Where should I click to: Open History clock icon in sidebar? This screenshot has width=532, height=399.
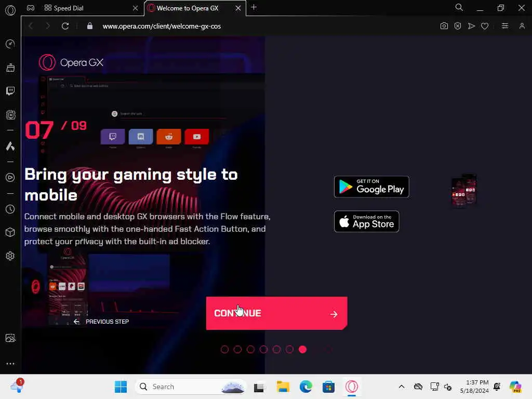(x=10, y=209)
